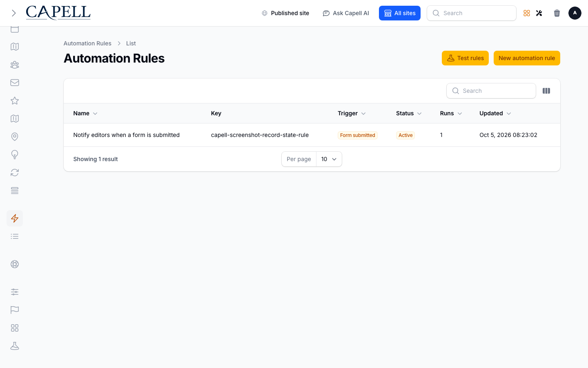This screenshot has height=368, width=588.
Task: Click the key 'capell-screenshot-record-state-rule'
Action: point(260,135)
